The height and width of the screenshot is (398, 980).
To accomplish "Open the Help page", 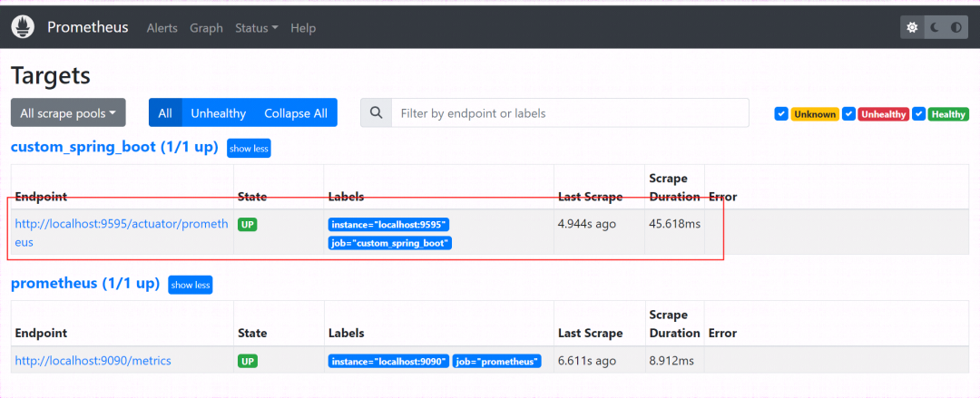I will tap(303, 28).
